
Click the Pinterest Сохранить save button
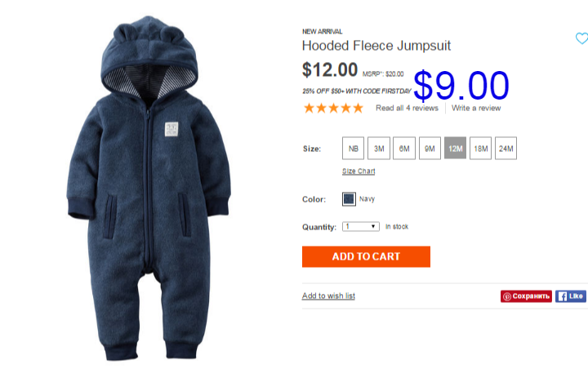tap(526, 296)
